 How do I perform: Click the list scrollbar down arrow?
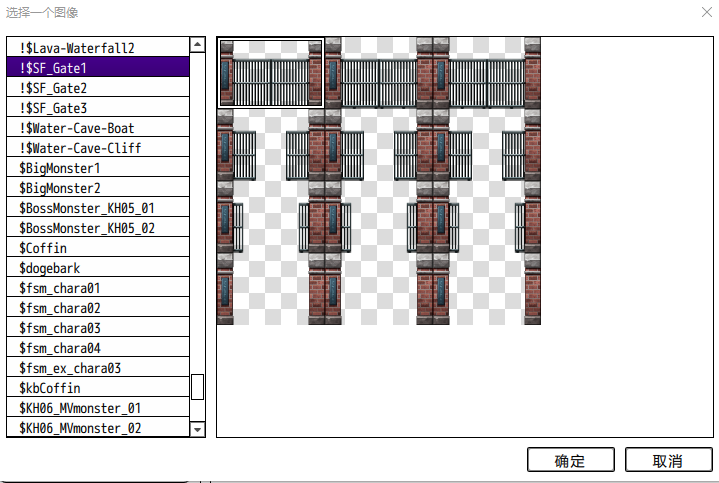tap(197, 429)
